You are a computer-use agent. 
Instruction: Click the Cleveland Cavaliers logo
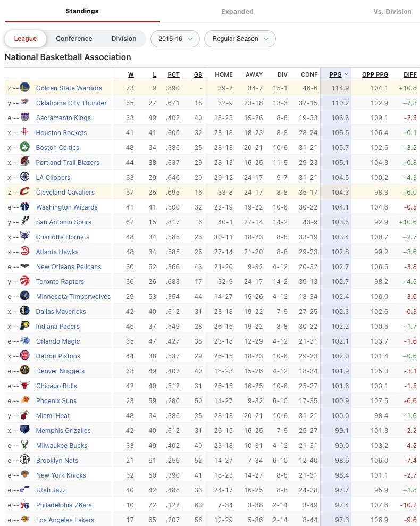24,192
